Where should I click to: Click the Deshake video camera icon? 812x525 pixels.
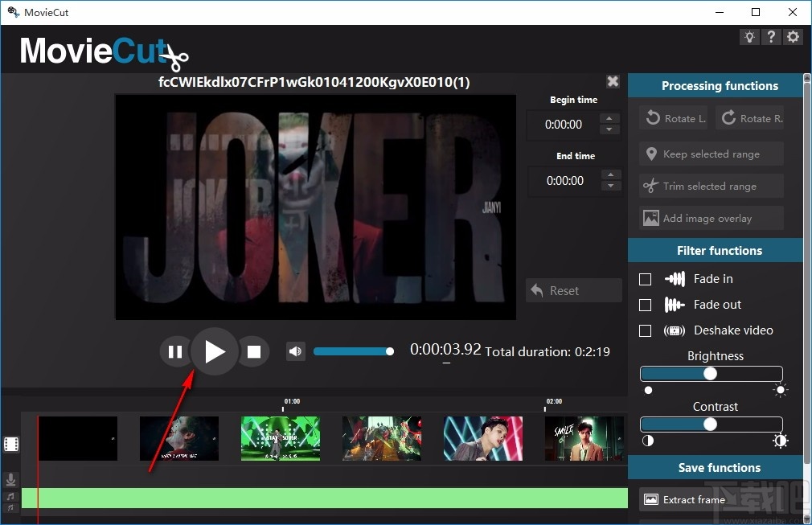675,330
